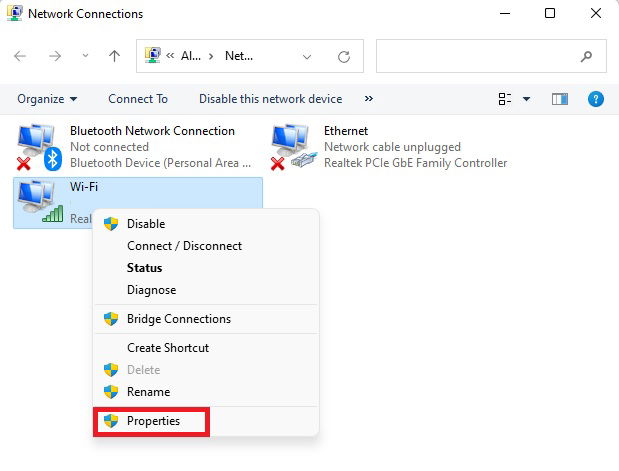
Task: Expand the recent locations chevron
Action: tap(85, 56)
